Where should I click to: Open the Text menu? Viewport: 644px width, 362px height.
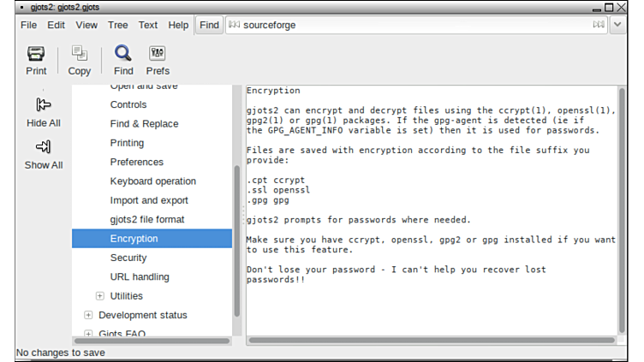(x=148, y=25)
